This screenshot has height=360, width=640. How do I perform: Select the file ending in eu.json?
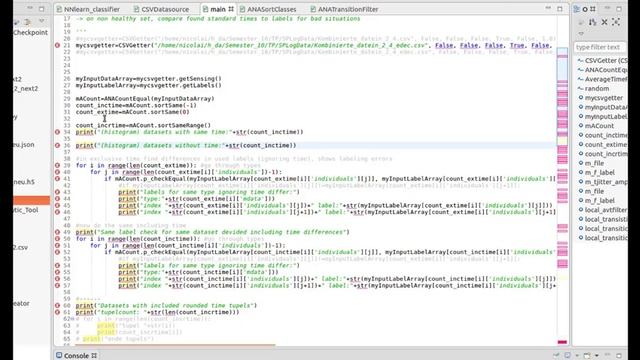point(24,144)
